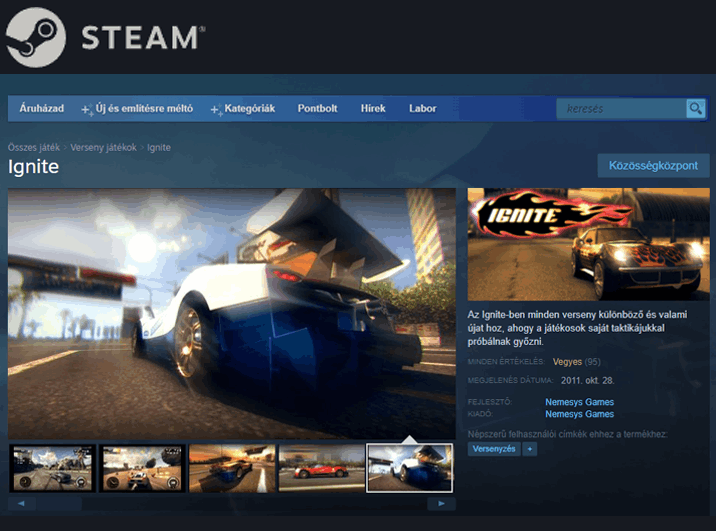Select the red car screenshot thumbnail
716x531 pixels.
tap(321, 468)
